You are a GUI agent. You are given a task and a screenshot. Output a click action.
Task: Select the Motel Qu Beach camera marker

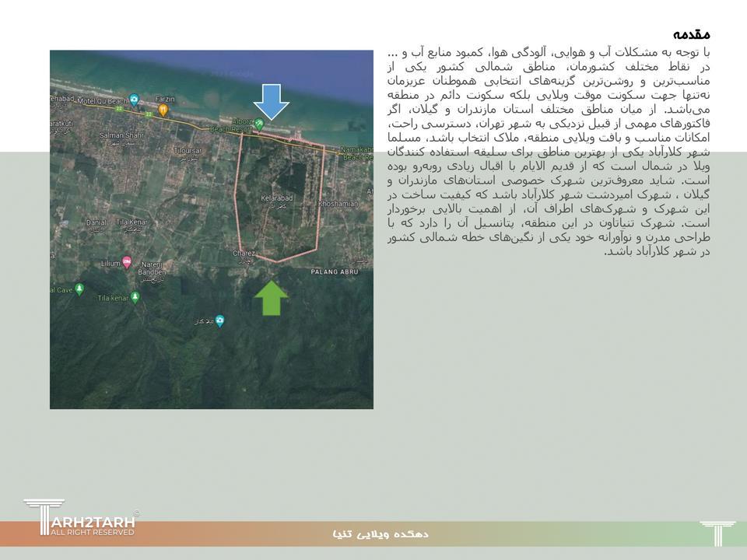click(134, 100)
